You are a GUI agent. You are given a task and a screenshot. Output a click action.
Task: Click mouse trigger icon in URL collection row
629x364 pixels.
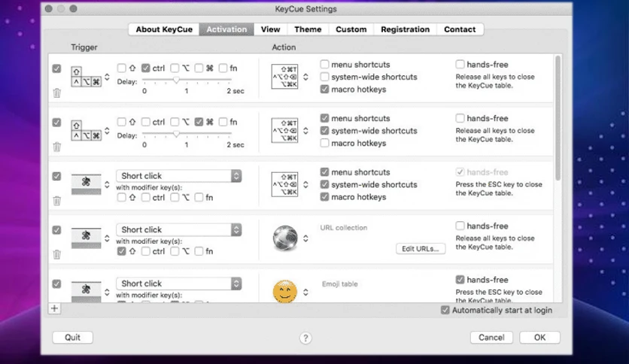87,238
